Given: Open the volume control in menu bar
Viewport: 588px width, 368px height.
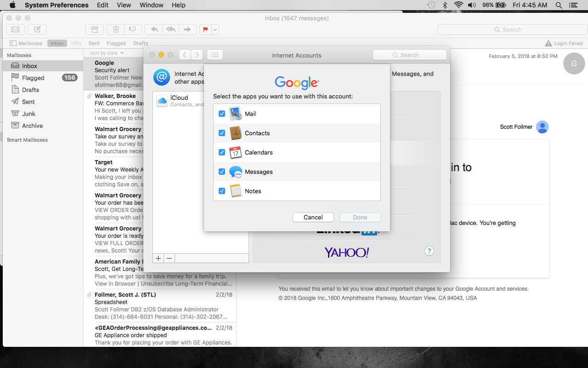Looking at the screenshot, I should (472, 5).
